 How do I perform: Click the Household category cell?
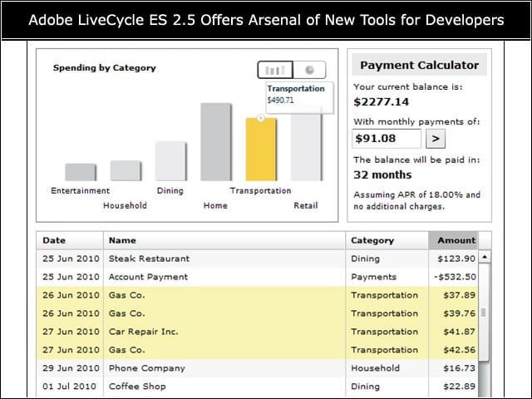[x=375, y=368]
